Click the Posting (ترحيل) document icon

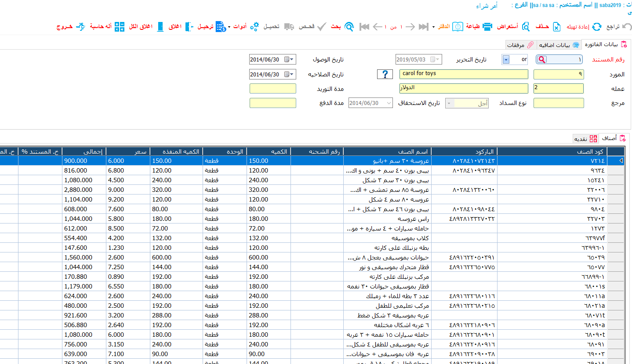pyautogui.click(x=221, y=27)
